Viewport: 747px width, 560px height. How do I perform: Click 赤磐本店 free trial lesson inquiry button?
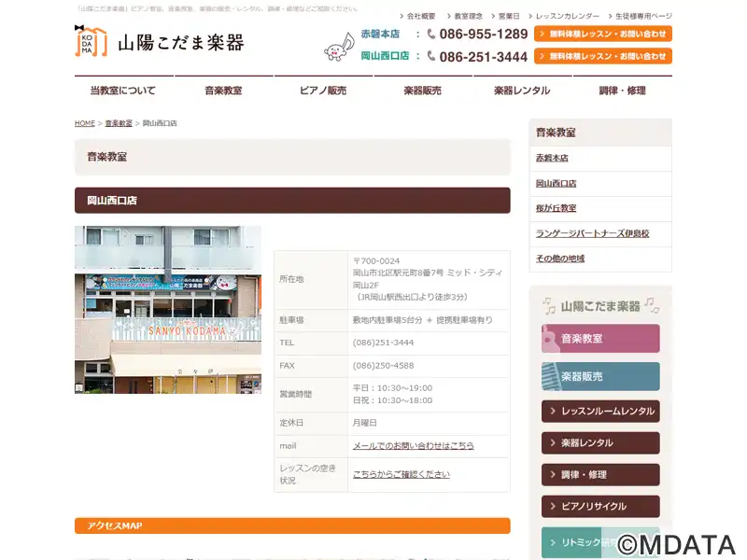603,34
